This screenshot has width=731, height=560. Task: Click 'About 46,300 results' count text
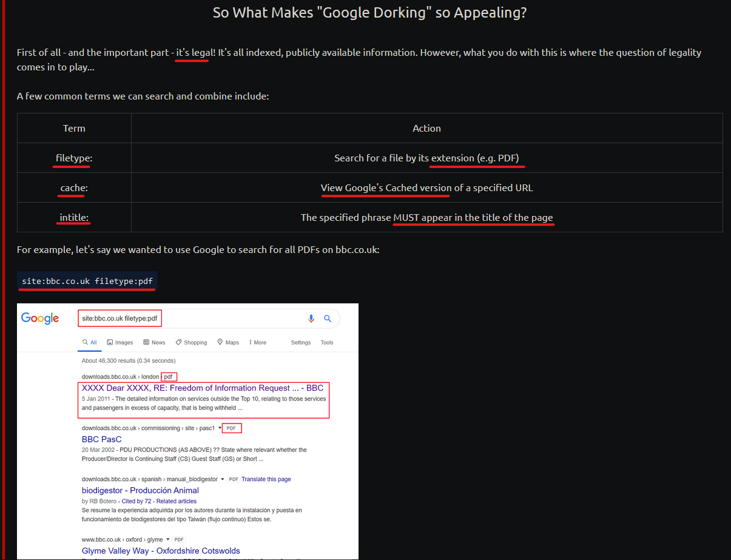tap(129, 360)
